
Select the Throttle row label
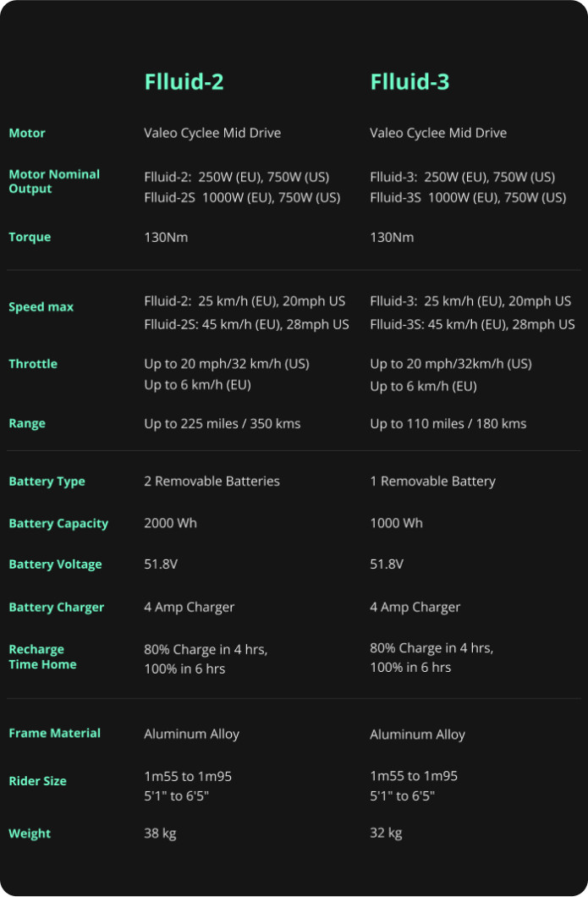point(33,364)
